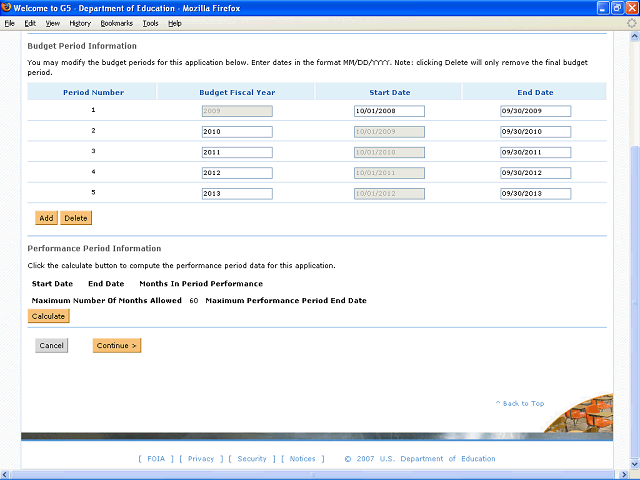Click the Period Number column header
This screenshot has width=640, height=480.
93,93
